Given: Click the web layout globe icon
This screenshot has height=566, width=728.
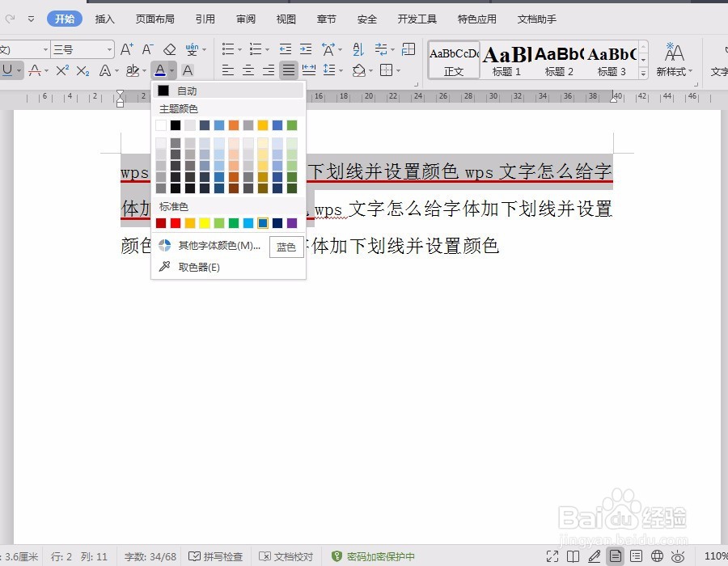Looking at the screenshot, I should (657, 555).
